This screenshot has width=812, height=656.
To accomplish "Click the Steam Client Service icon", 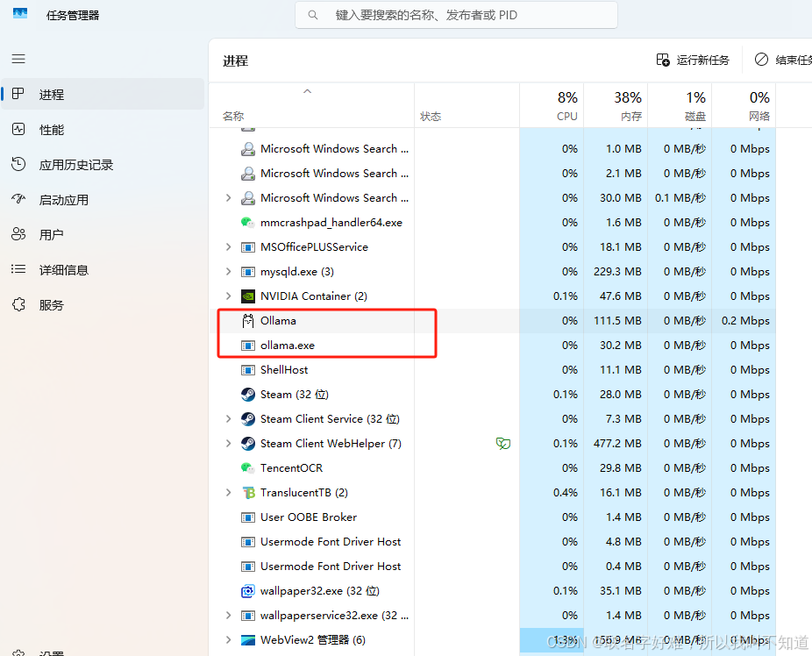I will [x=248, y=419].
